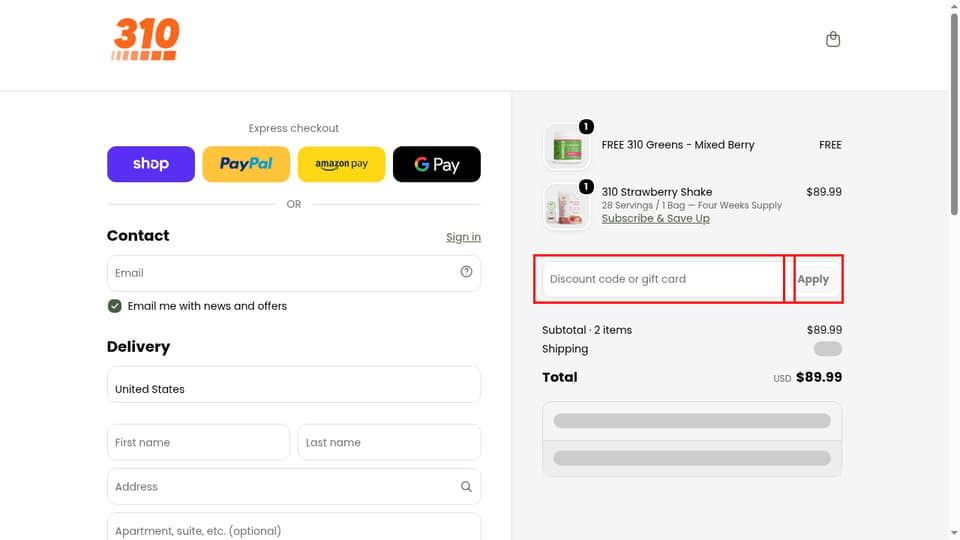Open the Subscribe & Save Up link
The width and height of the screenshot is (960, 540).
coord(656,219)
